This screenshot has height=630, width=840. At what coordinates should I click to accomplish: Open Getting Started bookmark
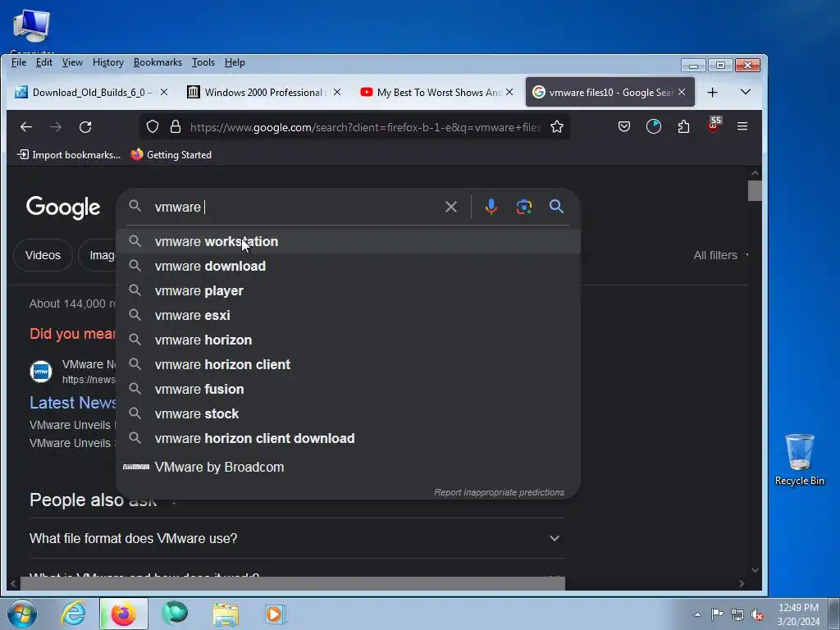pos(171,155)
